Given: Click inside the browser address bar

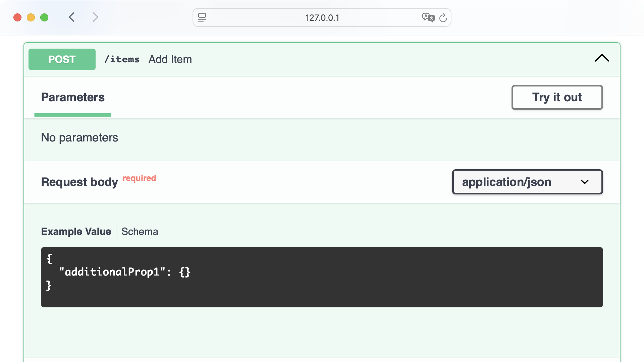Looking at the screenshot, I should click(322, 18).
